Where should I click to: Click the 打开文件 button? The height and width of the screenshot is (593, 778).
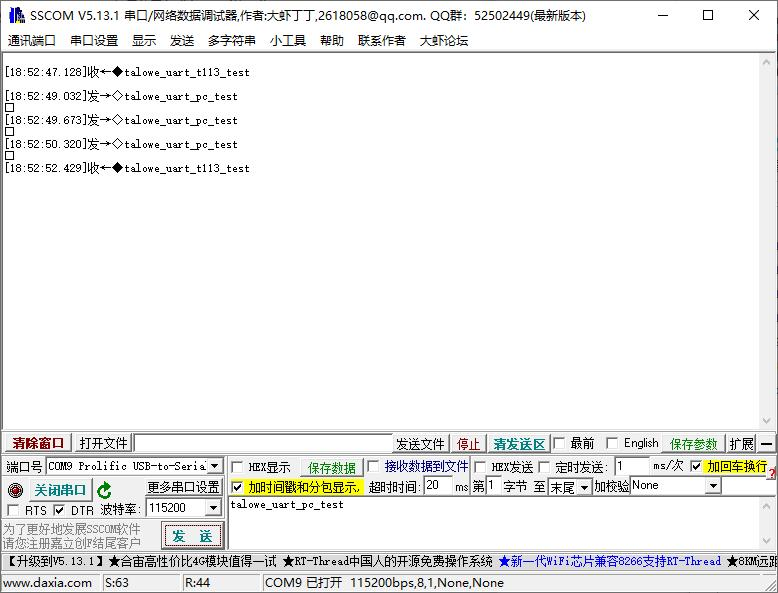[x=104, y=443]
